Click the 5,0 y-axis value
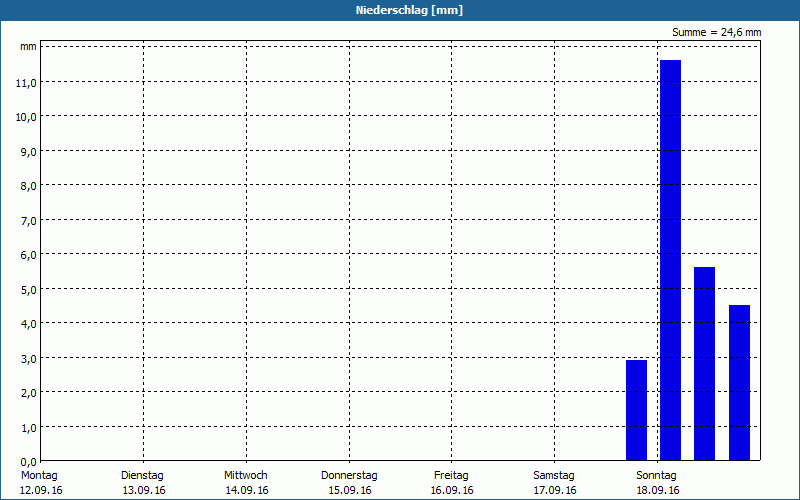The height and width of the screenshot is (500, 800). click(29, 289)
